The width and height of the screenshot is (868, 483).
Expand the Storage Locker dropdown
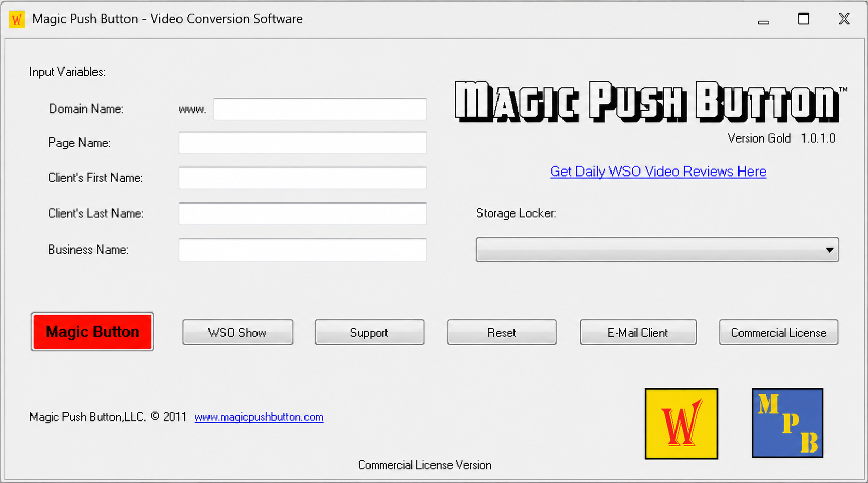coord(657,250)
